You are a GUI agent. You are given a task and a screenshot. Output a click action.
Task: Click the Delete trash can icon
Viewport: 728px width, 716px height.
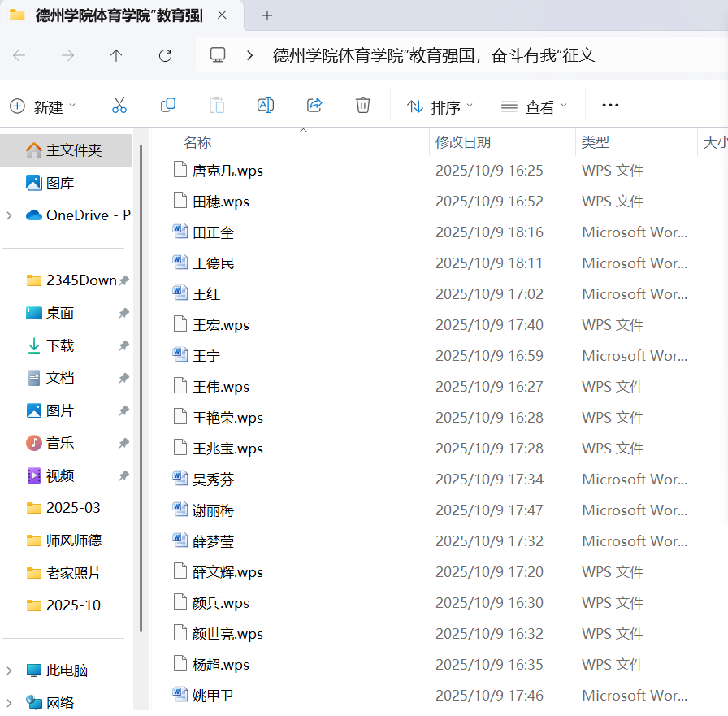click(363, 106)
